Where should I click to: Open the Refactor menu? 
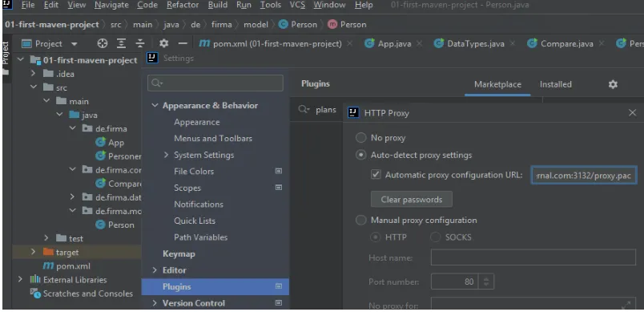(x=183, y=5)
